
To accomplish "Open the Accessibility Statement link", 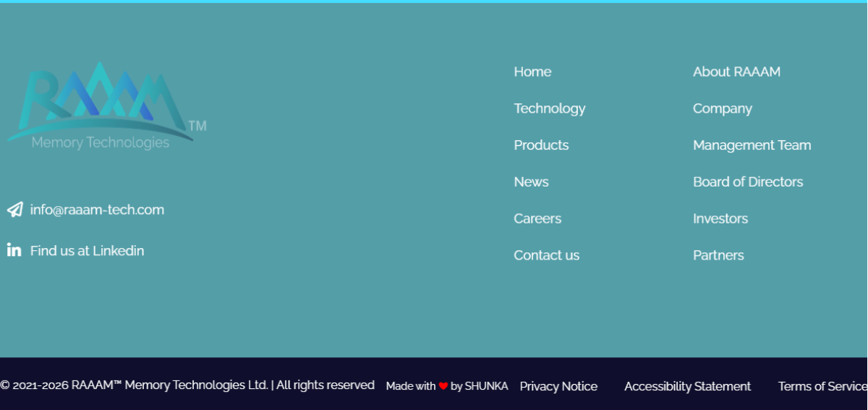I will pyautogui.click(x=687, y=387).
